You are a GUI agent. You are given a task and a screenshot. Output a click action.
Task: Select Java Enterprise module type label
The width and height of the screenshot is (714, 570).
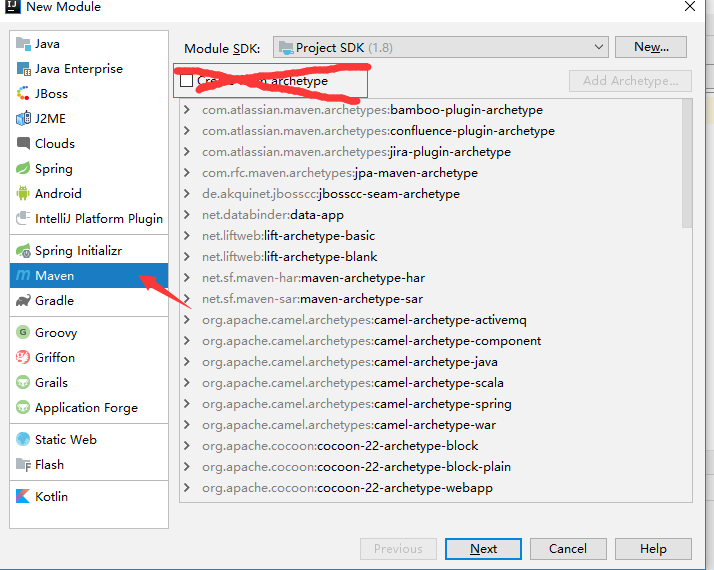pos(79,69)
